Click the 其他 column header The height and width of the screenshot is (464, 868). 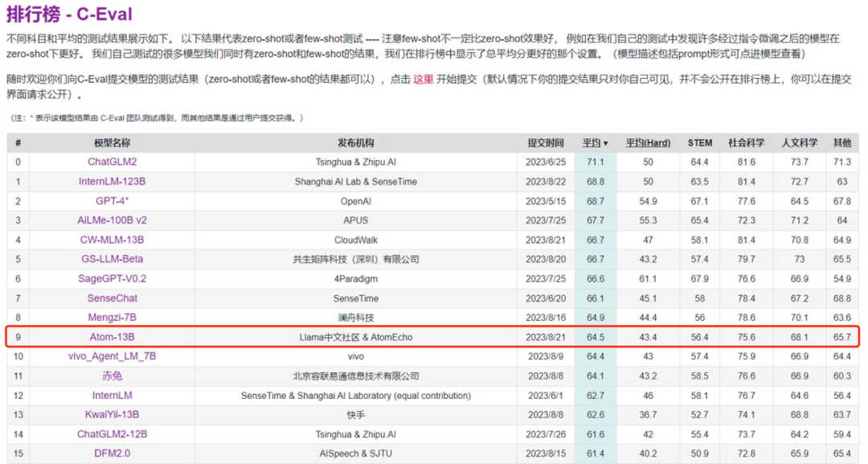842,143
